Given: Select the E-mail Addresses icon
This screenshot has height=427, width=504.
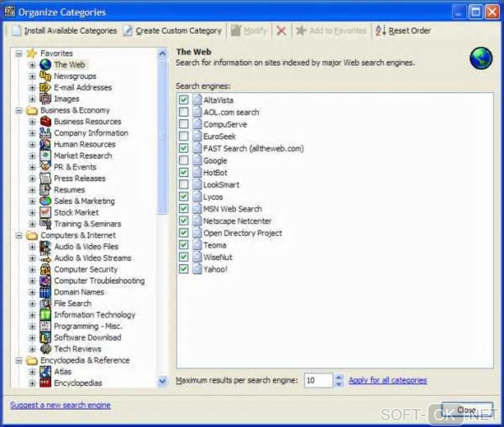Looking at the screenshot, I should 45,87.
